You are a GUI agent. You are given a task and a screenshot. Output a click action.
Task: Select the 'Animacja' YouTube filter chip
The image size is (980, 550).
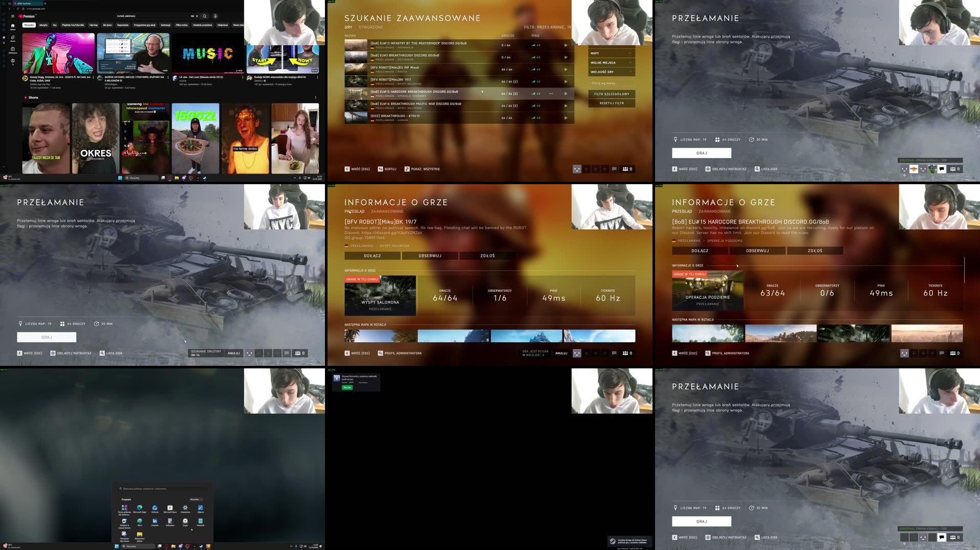(x=165, y=25)
